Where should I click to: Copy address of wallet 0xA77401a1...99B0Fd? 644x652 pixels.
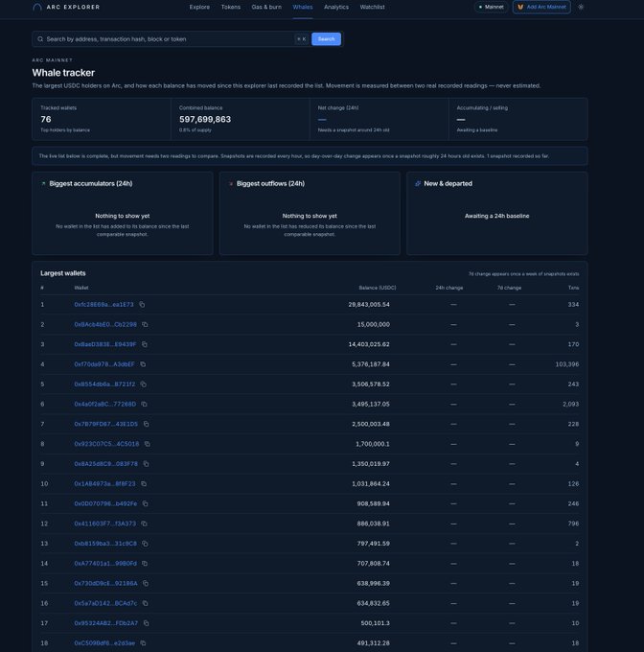[x=145, y=564]
